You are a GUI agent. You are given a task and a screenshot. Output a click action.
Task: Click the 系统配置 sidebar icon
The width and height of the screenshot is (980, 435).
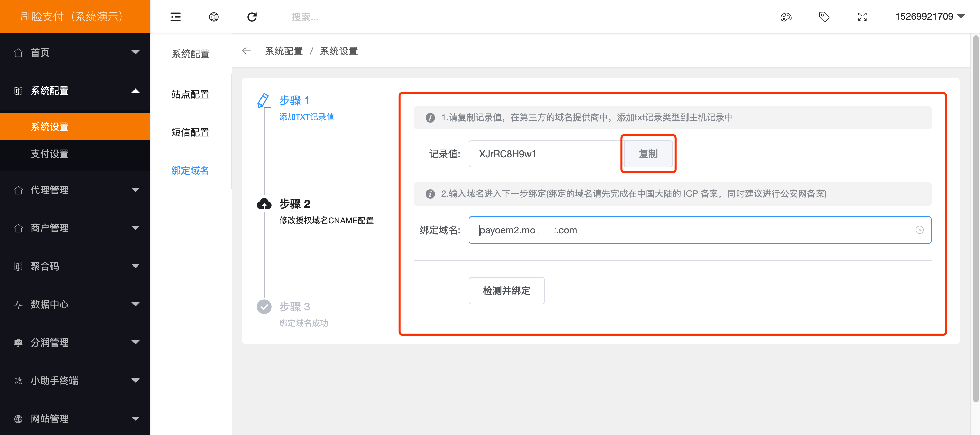point(18,91)
